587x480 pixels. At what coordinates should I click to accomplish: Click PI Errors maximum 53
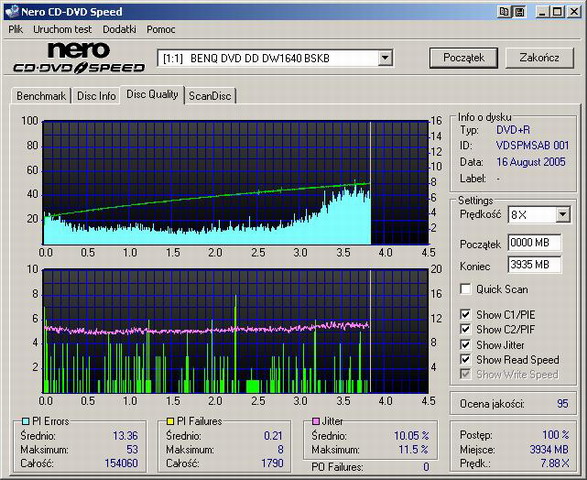(x=132, y=449)
